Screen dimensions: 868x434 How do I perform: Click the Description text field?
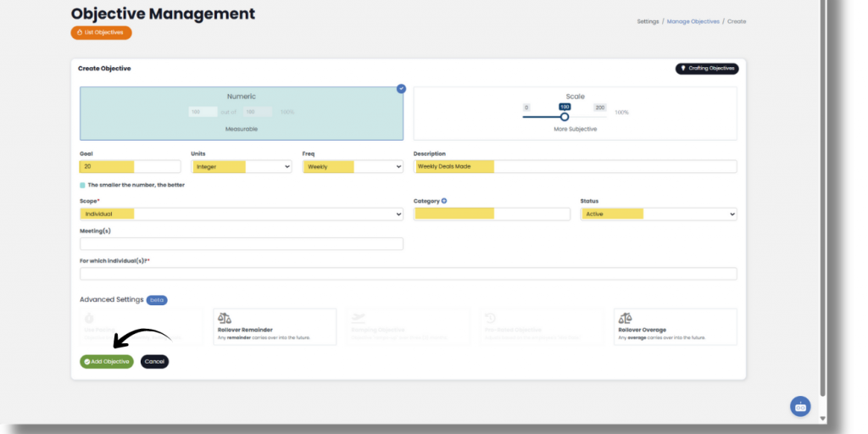575,167
